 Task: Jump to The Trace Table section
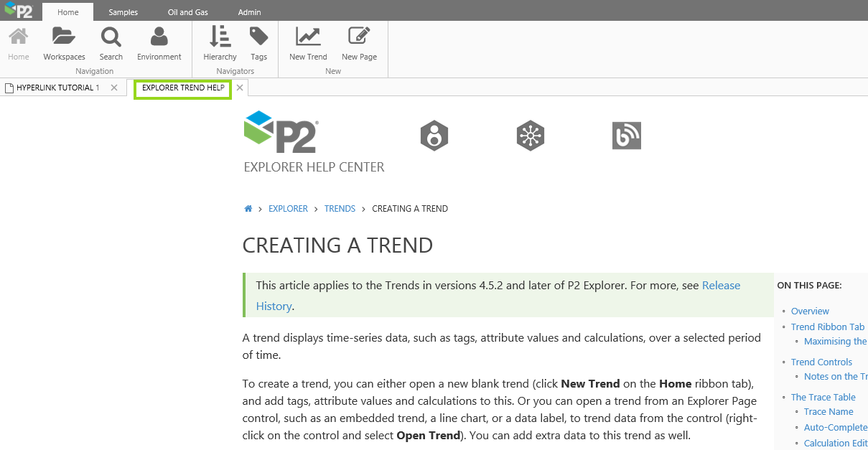pyautogui.click(x=823, y=398)
